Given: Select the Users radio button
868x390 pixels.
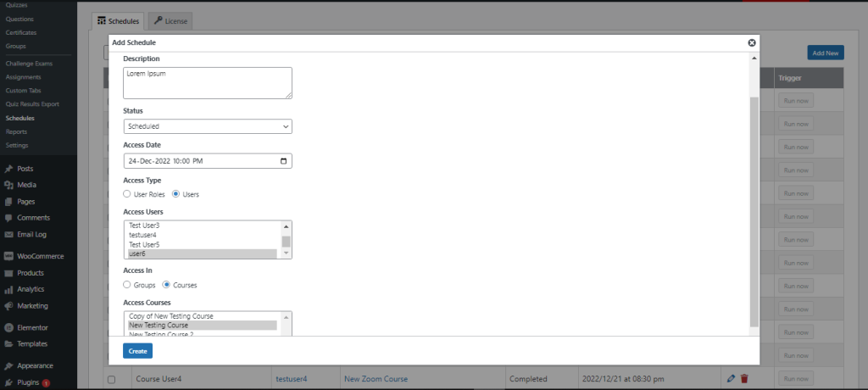Looking at the screenshot, I should [x=176, y=194].
